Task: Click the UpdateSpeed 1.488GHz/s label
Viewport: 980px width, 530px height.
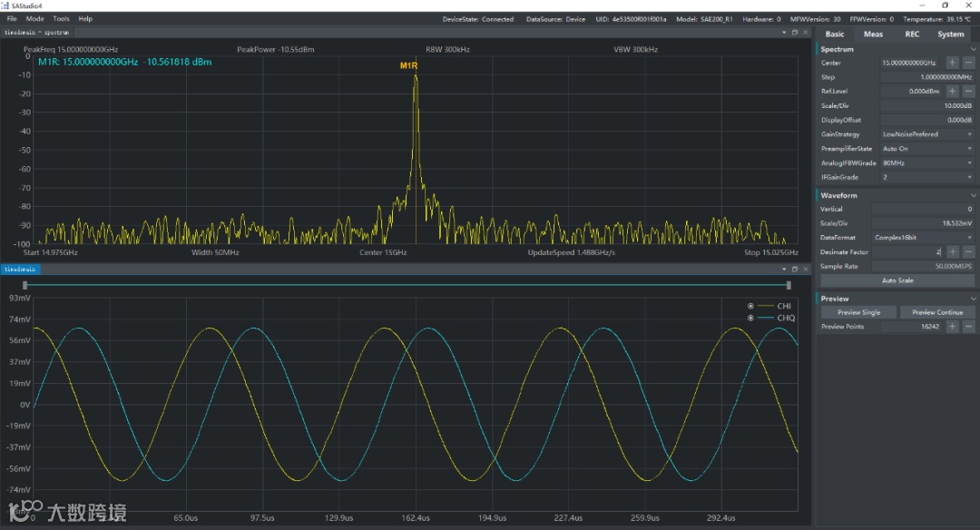Action: click(x=572, y=252)
